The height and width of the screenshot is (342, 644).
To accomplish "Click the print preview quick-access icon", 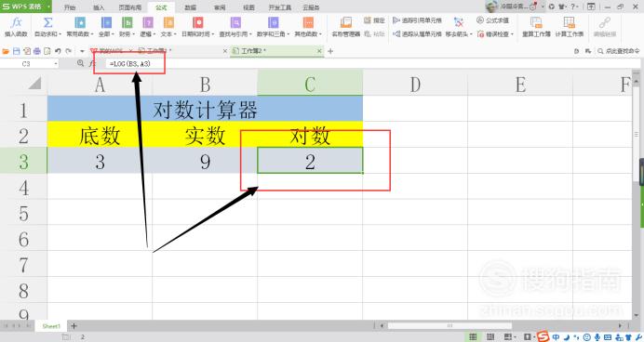I will coord(47,51).
